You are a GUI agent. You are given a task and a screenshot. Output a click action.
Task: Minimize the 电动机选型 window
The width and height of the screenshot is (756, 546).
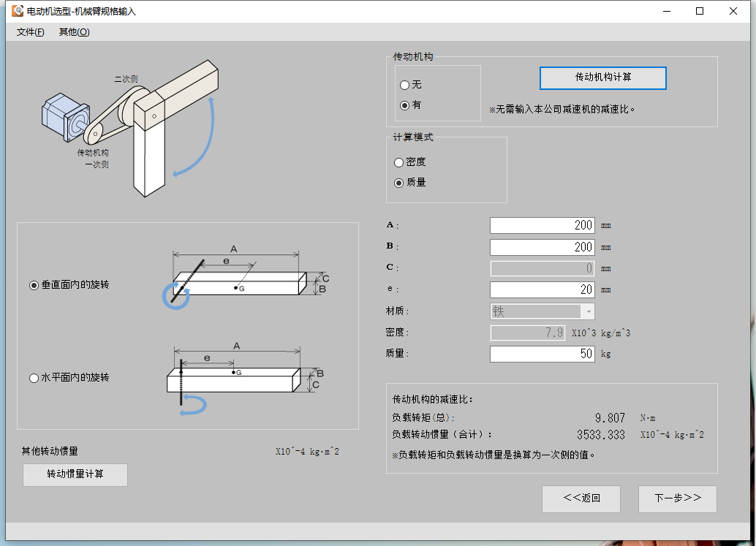click(x=667, y=11)
